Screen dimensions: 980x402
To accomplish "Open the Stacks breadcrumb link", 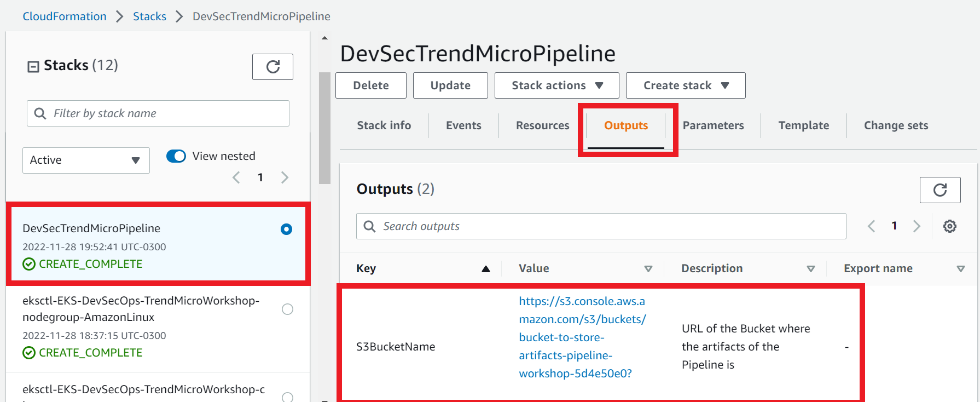I will 149,16.
